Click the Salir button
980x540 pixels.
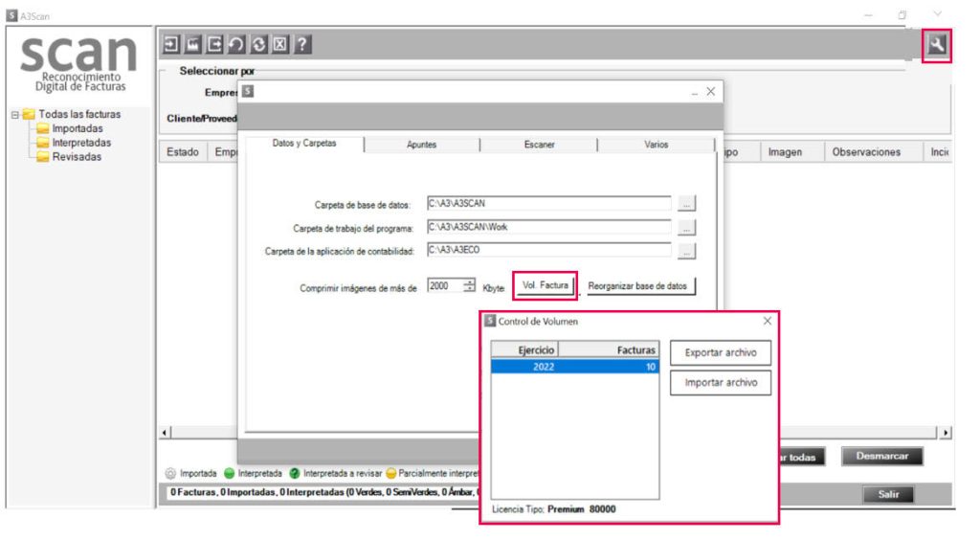888,494
